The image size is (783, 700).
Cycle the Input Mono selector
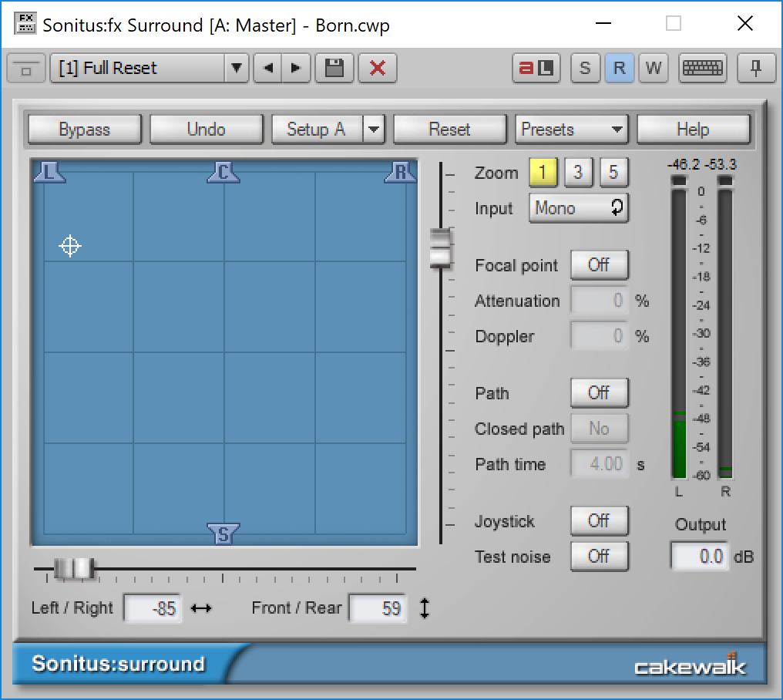(578, 208)
